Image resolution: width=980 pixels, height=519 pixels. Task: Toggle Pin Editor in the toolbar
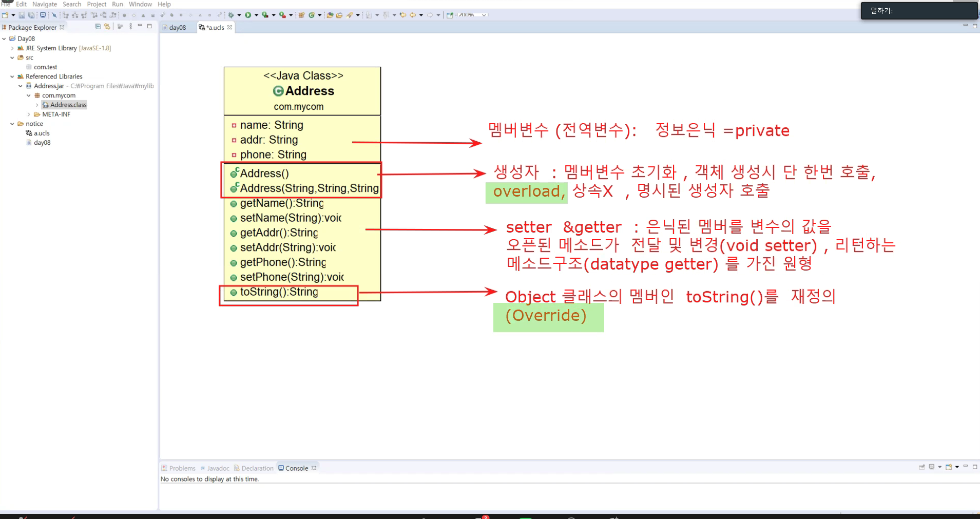point(450,15)
